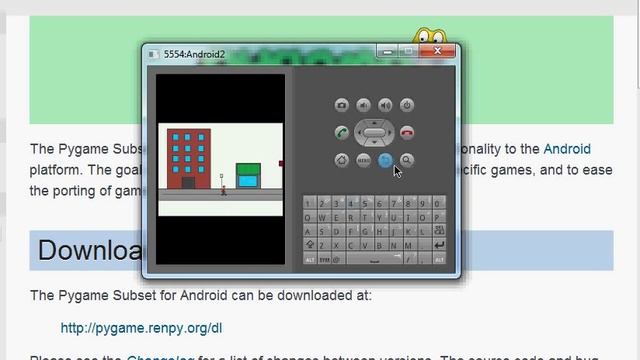This screenshot has height=360, width=640.
Task: Open the Android link in the webpage
Action: pos(567,149)
